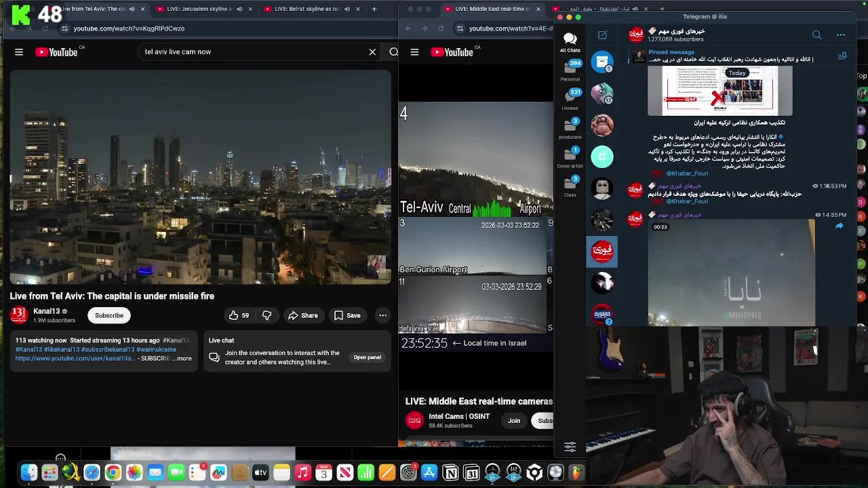Show pinned messages list in Telegram
This screenshot has height=488, width=868.
click(842, 56)
